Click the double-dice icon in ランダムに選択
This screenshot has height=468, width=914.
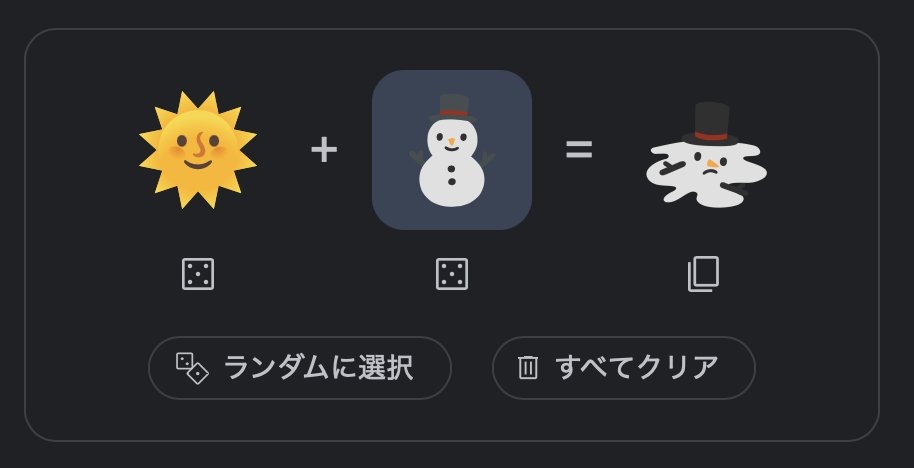[x=192, y=368]
